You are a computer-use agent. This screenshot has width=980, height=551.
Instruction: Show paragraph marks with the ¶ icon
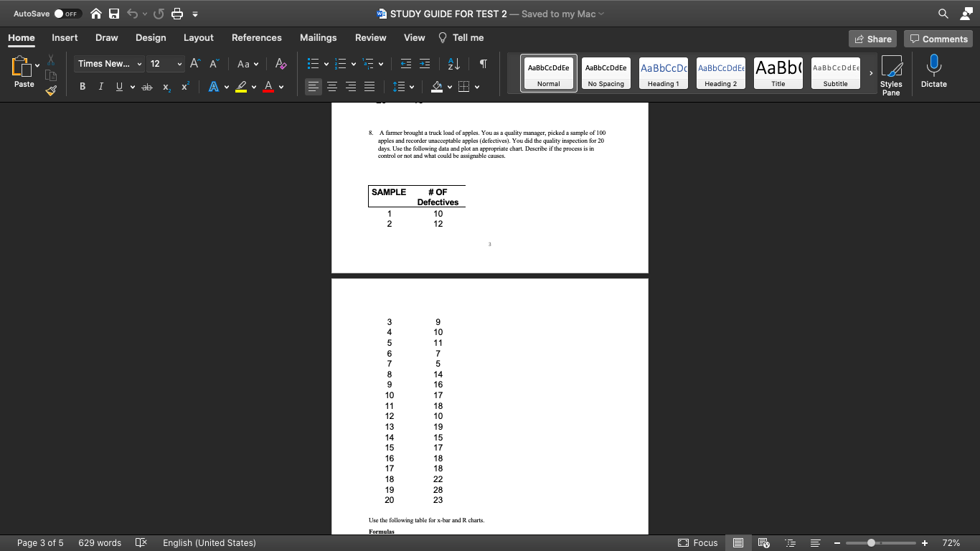483,64
